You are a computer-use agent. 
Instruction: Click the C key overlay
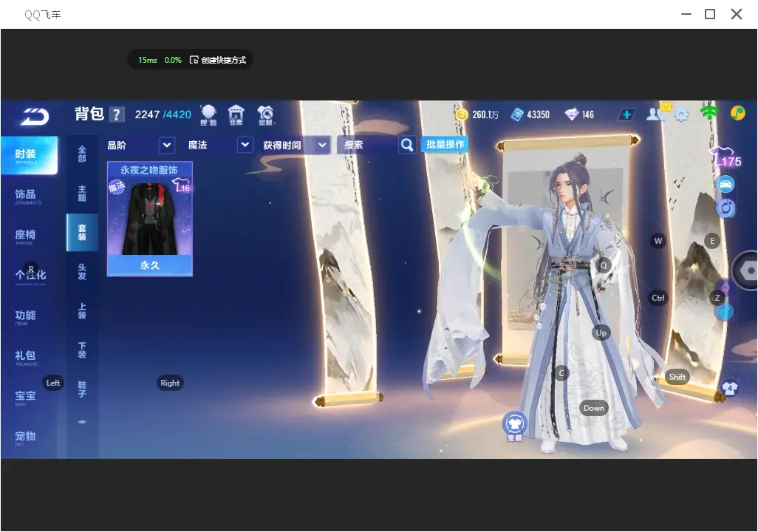561,373
